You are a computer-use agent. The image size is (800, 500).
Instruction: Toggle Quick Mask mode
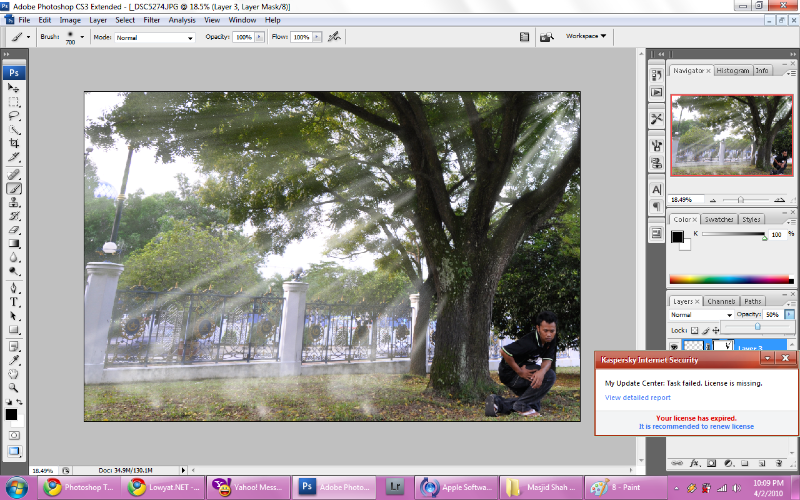(x=15, y=436)
